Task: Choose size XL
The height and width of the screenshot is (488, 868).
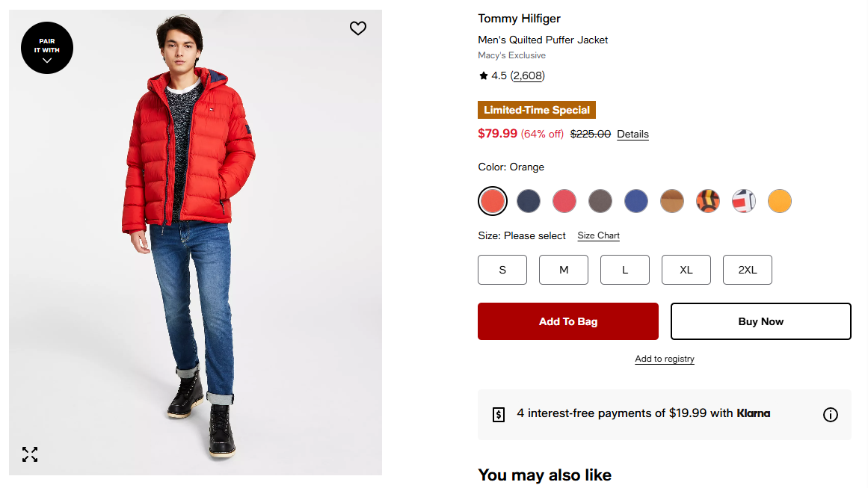Action: coord(686,270)
